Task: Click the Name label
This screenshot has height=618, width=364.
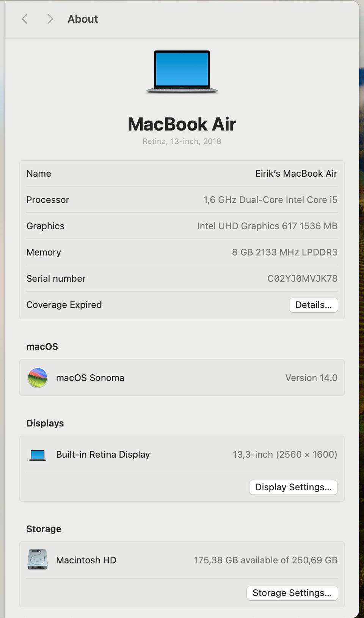Action: coord(39,174)
